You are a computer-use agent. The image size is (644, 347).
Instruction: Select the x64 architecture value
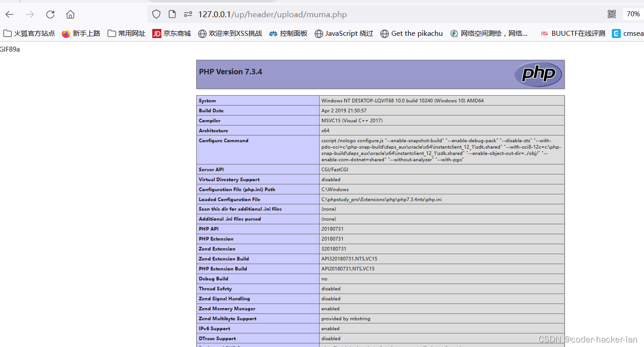pyautogui.click(x=325, y=130)
